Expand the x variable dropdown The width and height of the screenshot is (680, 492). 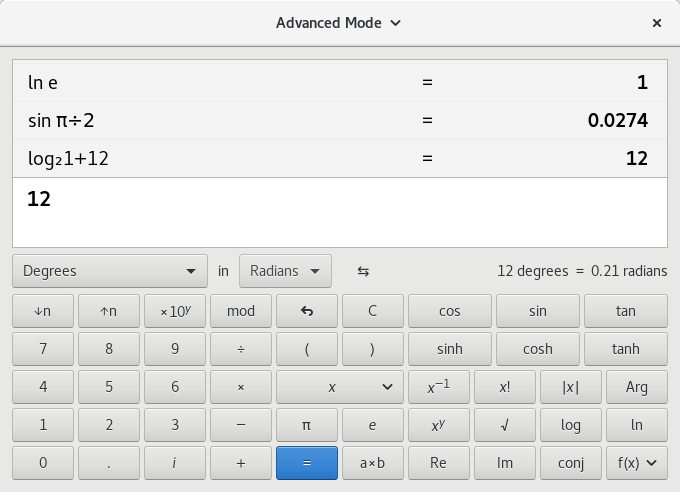pyautogui.click(x=339, y=387)
